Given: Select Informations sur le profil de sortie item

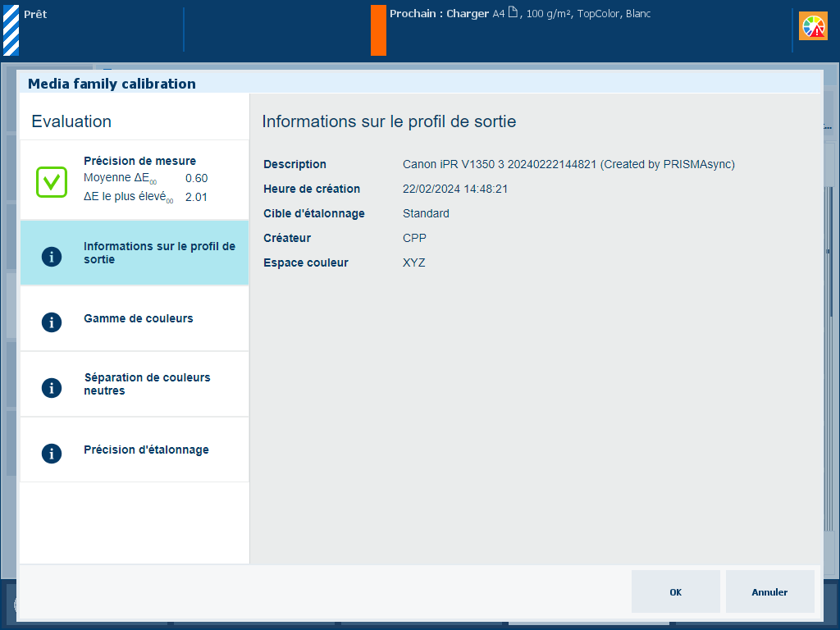Looking at the screenshot, I should (x=158, y=253).
